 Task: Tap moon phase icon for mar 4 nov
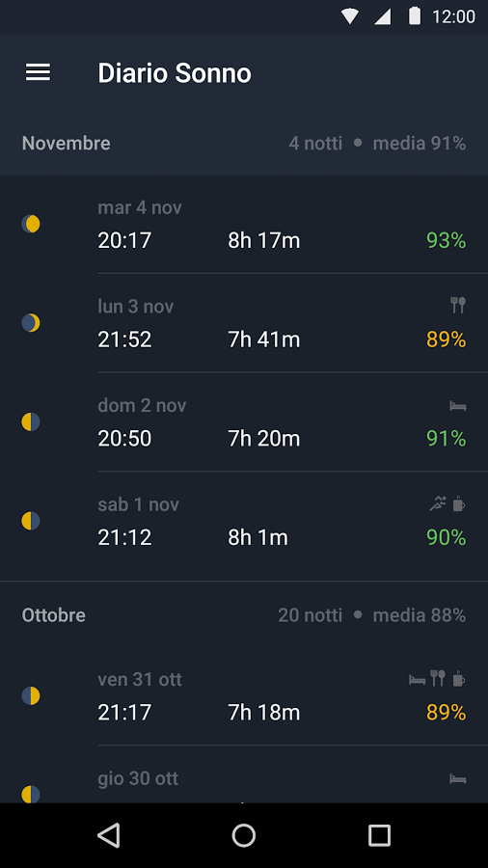(31, 224)
